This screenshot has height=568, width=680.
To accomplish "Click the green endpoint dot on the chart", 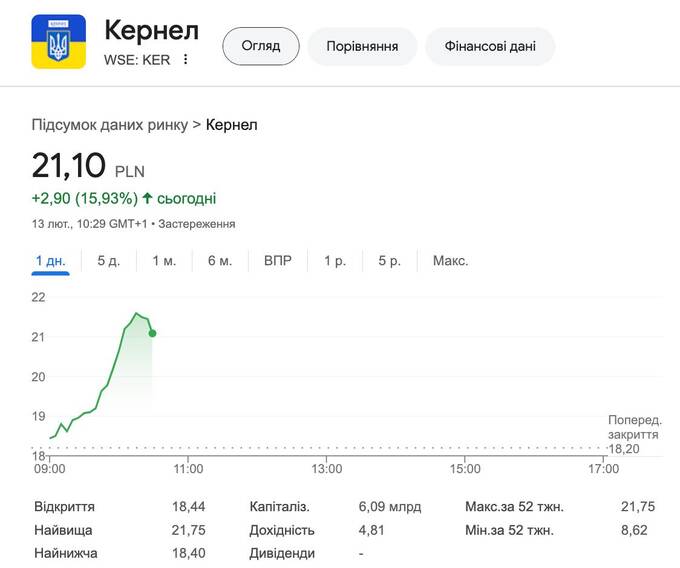I will [152, 333].
